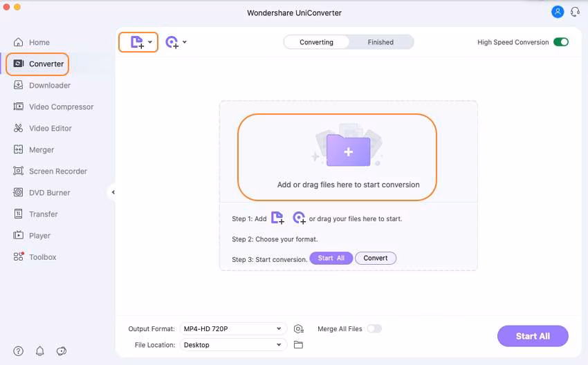This screenshot has height=365, width=588.
Task: Click the Transfer icon
Action: (x=18, y=214)
